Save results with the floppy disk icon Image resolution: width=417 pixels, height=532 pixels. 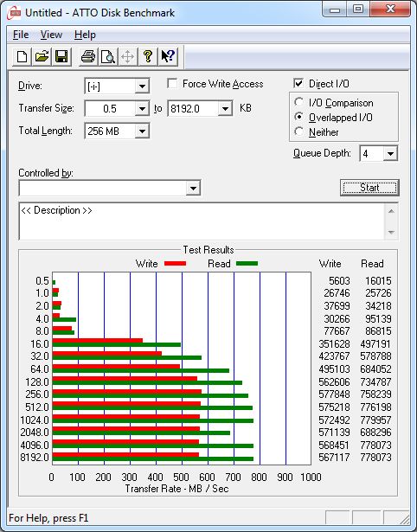pos(61,56)
